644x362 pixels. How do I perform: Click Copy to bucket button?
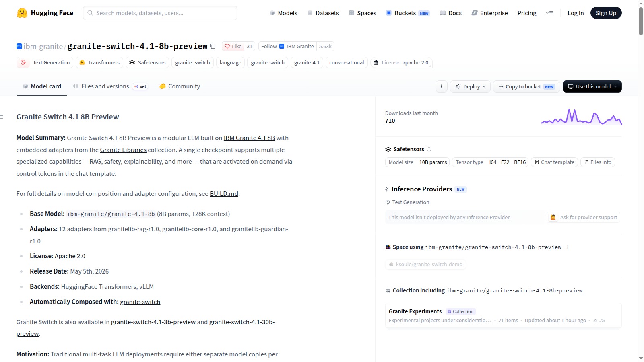[x=526, y=86]
